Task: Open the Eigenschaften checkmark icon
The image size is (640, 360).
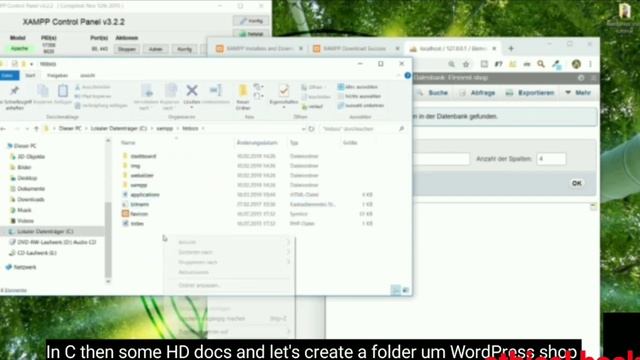Action: tap(284, 90)
